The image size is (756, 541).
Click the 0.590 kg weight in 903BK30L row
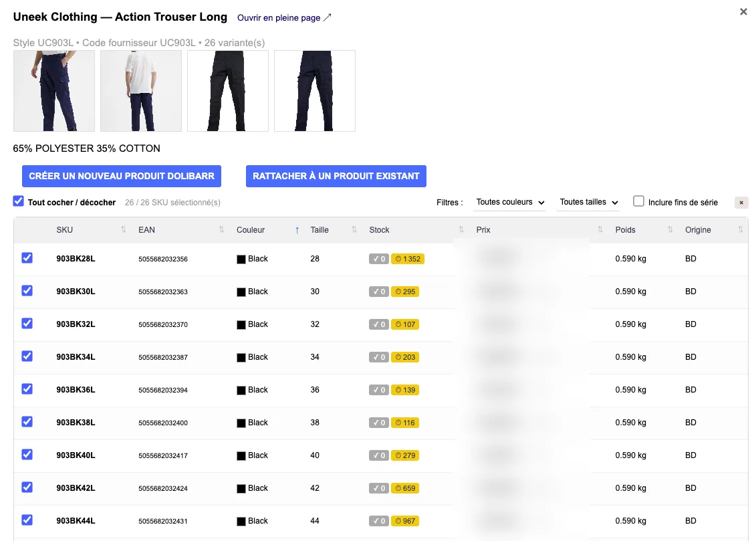coord(630,292)
